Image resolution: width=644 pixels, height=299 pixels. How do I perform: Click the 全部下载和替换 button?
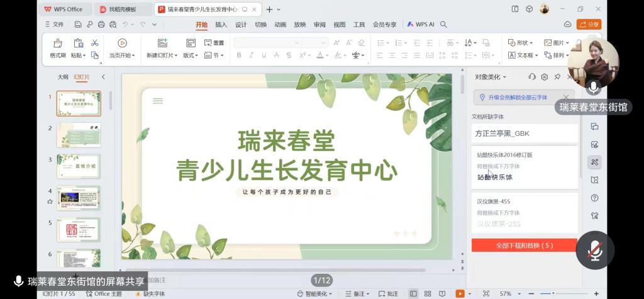point(524,245)
